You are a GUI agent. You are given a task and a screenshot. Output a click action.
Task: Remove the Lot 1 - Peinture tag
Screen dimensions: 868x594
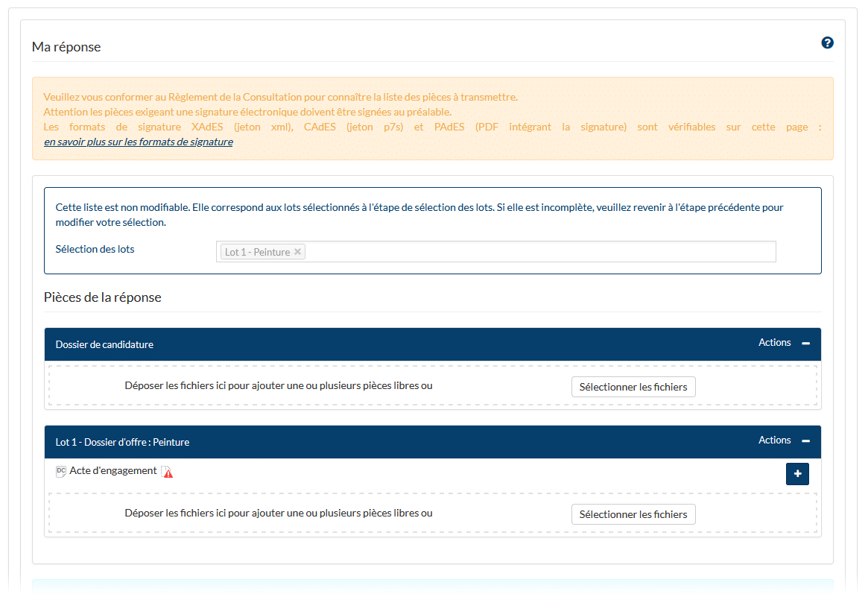click(x=298, y=252)
